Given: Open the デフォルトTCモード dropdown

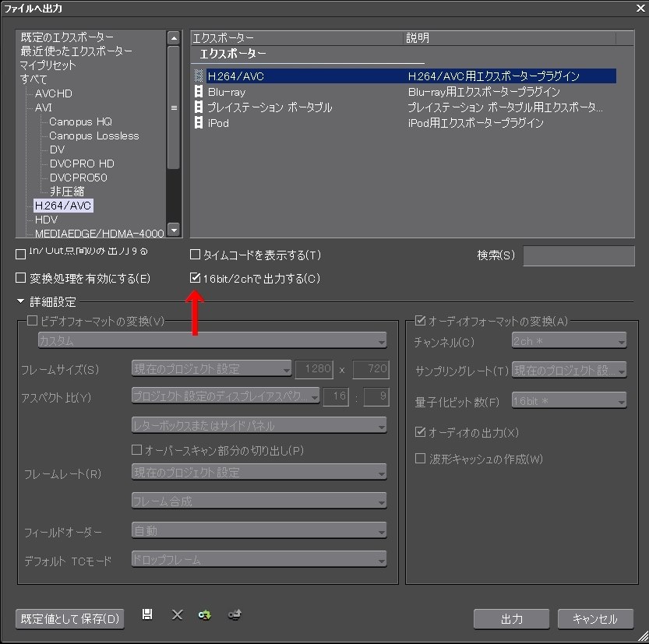Looking at the screenshot, I should [x=259, y=559].
